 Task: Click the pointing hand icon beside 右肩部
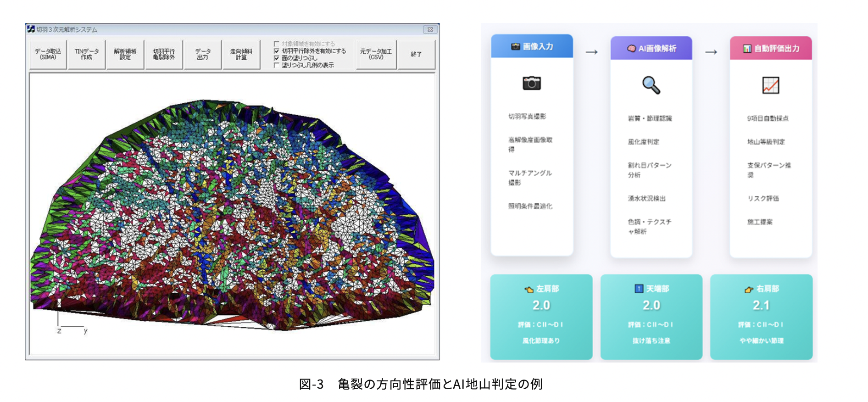(749, 289)
